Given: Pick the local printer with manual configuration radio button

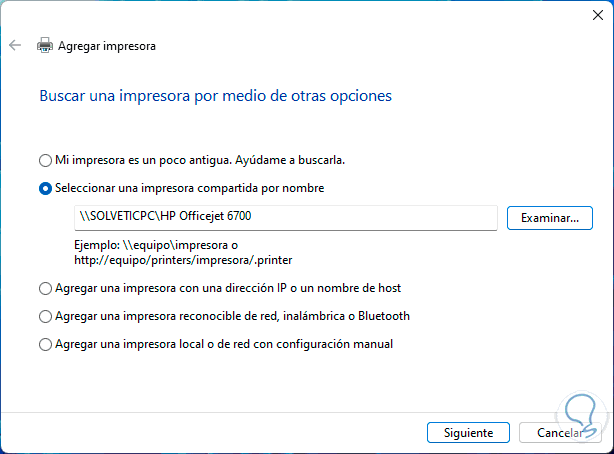Looking at the screenshot, I should pyautogui.click(x=44, y=345).
